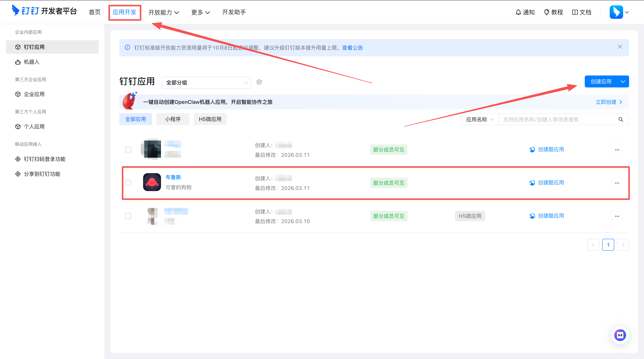Open the 开放能力 menu
Image resolution: width=644 pixels, height=359 pixels.
(163, 12)
